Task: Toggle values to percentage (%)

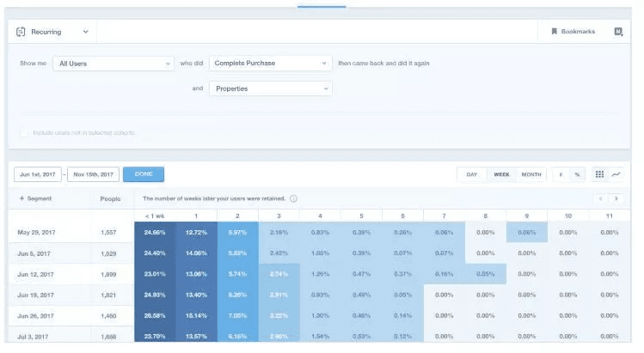Action: 576,174
